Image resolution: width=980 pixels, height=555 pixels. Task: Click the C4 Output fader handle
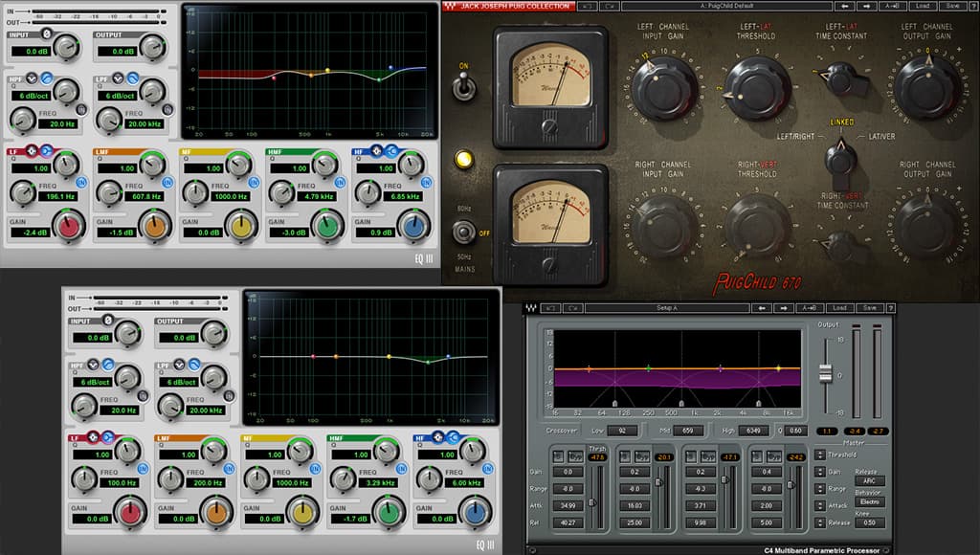click(x=825, y=373)
